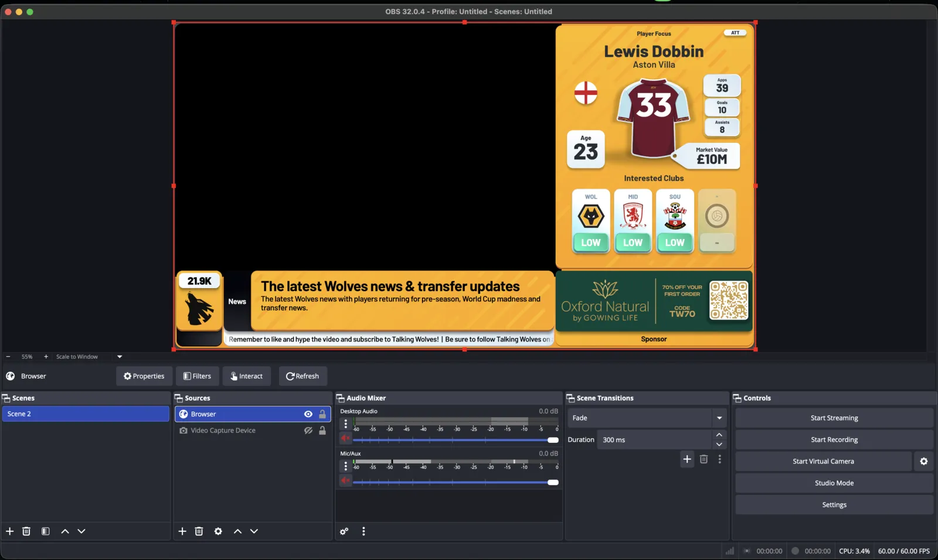Click Start Recording
This screenshot has width=938, height=560.
click(834, 440)
